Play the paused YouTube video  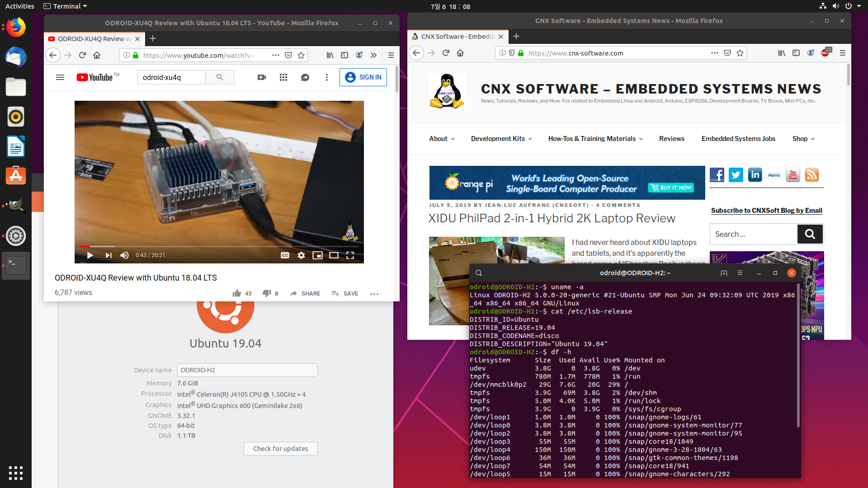(90, 255)
